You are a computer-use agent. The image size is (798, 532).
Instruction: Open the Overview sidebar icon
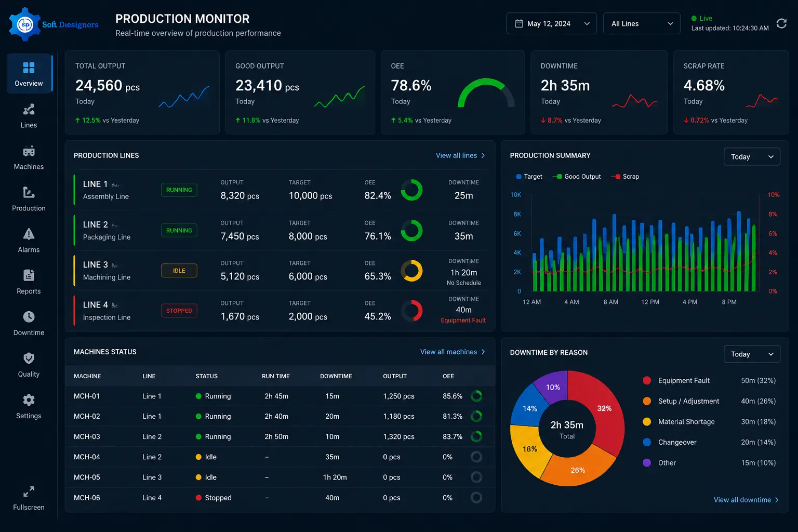(29, 68)
